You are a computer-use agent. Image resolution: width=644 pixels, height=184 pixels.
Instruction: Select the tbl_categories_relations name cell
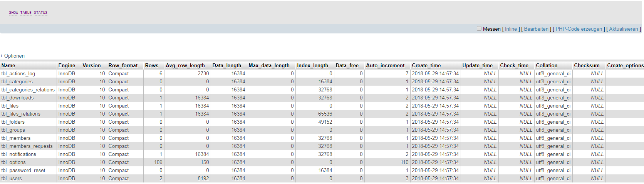[28, 90]
